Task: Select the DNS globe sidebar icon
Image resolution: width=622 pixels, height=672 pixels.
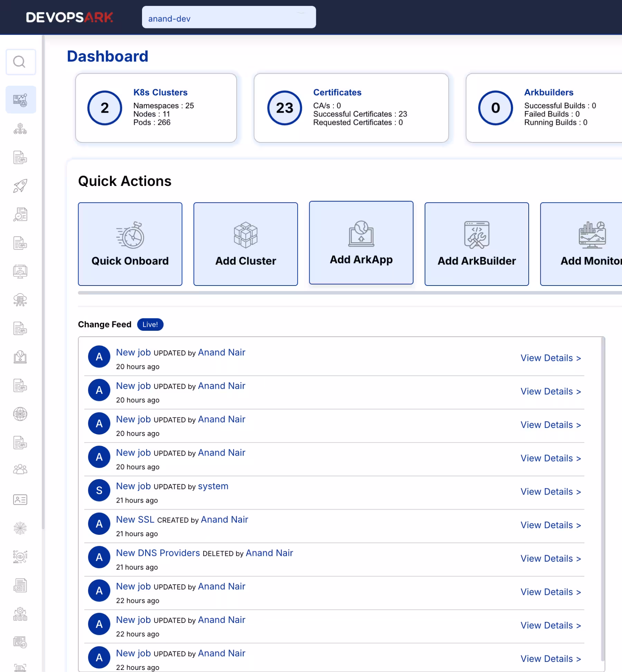Action: [20, 414]
